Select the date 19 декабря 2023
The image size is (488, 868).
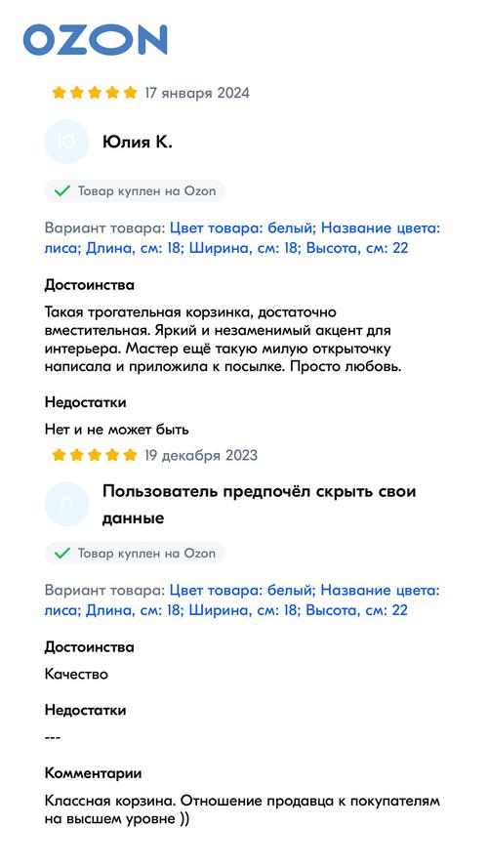[201, 455]
